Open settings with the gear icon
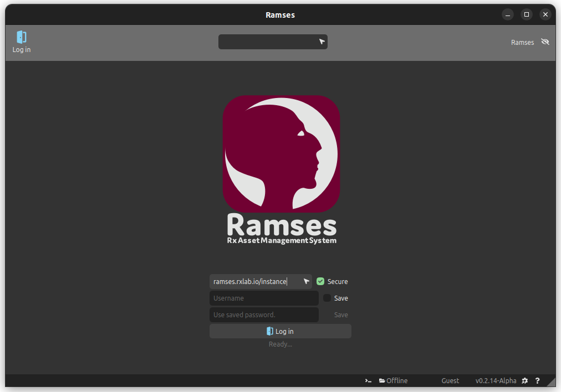The height and width of the screenshot is (392, 561). (525, 381)
